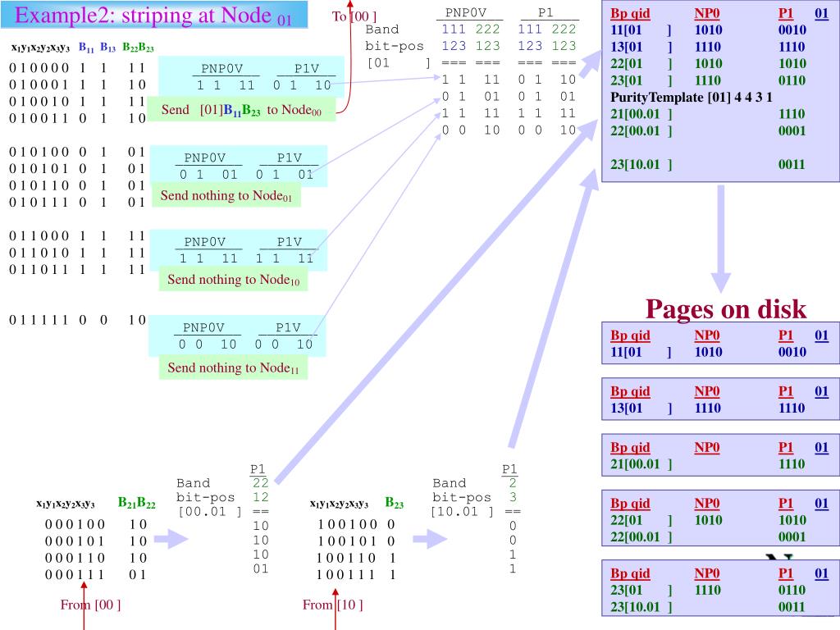Screen dimensions: 840x630
Task: Click the red To [00] arrow label
Action: coord(354,16)
